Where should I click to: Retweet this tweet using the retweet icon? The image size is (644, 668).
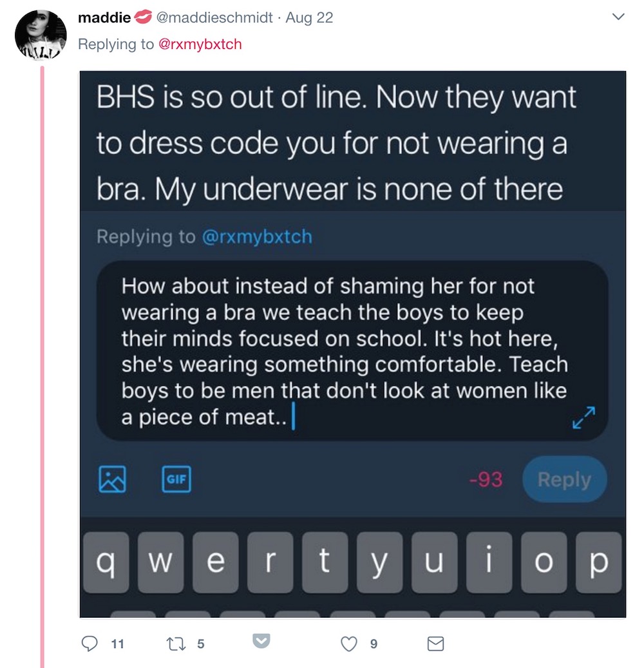tap(176, 644)
